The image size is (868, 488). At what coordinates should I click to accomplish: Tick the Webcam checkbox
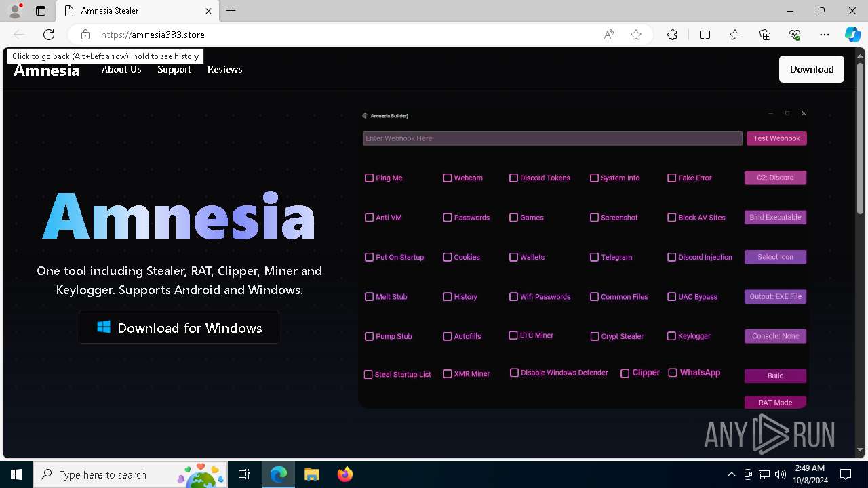click(x=448, y=178)
